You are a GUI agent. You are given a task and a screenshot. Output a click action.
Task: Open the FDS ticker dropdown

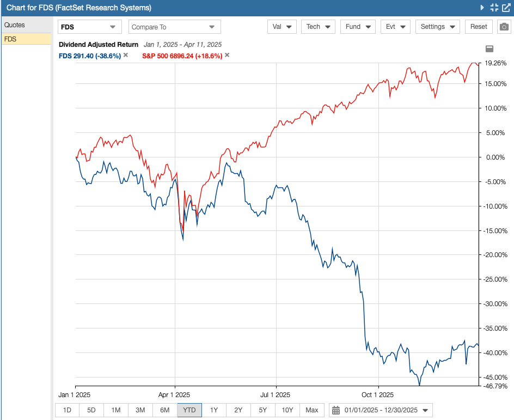coord(89,26)
